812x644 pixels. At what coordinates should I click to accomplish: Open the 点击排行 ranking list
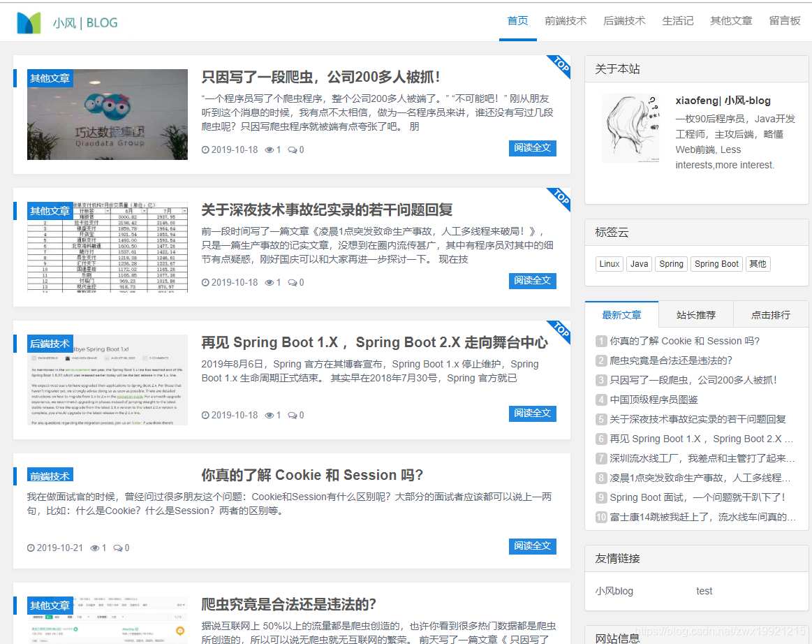[771, 314]
